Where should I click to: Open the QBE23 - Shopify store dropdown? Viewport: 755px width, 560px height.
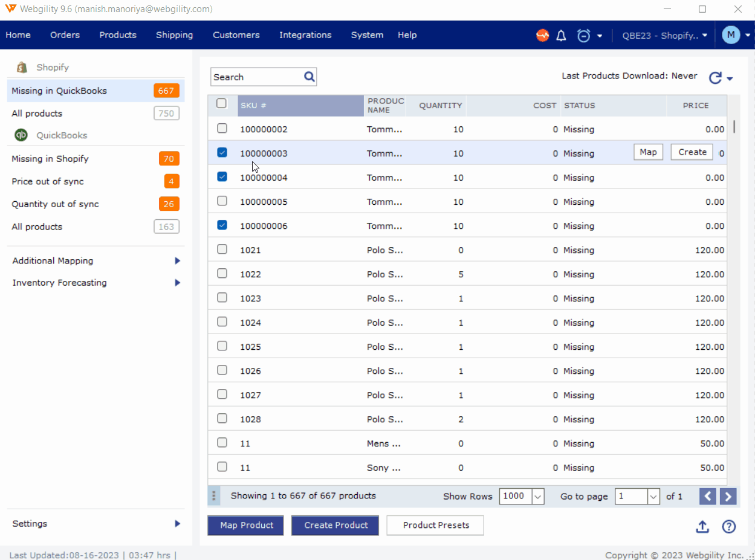click(x=665, y=36)
